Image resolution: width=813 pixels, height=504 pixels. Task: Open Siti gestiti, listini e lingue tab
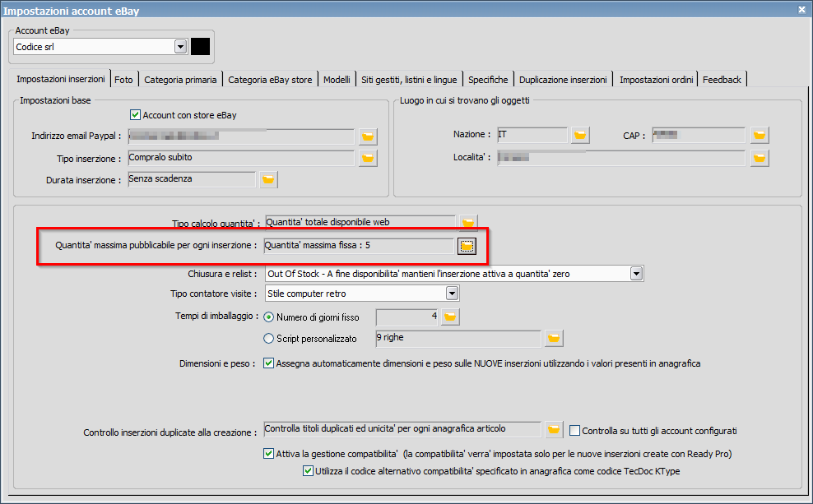pos(409,80)
